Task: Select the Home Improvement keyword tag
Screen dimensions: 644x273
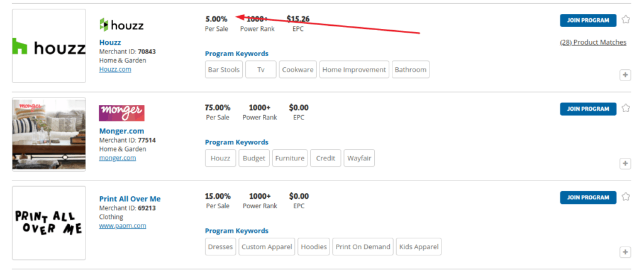Action: tap(354, 69)
